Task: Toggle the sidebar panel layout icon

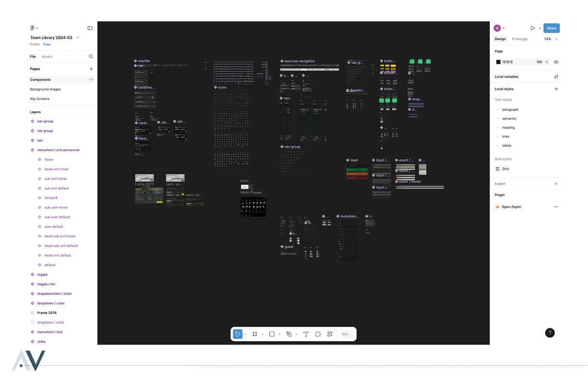Action: tap(90, 28)
